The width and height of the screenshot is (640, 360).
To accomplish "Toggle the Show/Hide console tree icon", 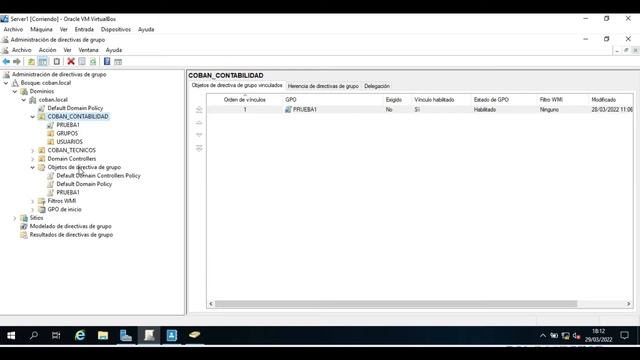I will coord(42,62).
